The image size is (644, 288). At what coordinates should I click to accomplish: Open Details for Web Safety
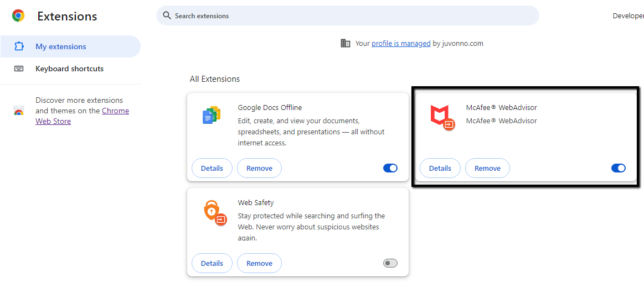coord(212,263)
